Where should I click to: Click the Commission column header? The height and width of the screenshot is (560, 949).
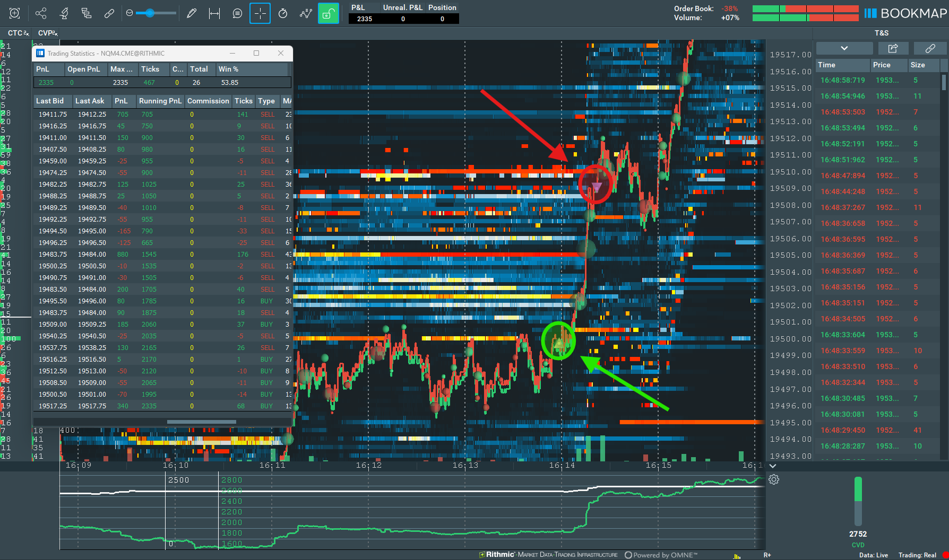pyautogui.click(x=208, y=101)
